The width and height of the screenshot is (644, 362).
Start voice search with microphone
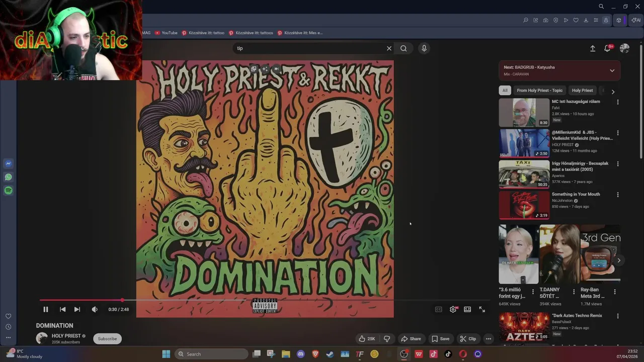point(424,48)
